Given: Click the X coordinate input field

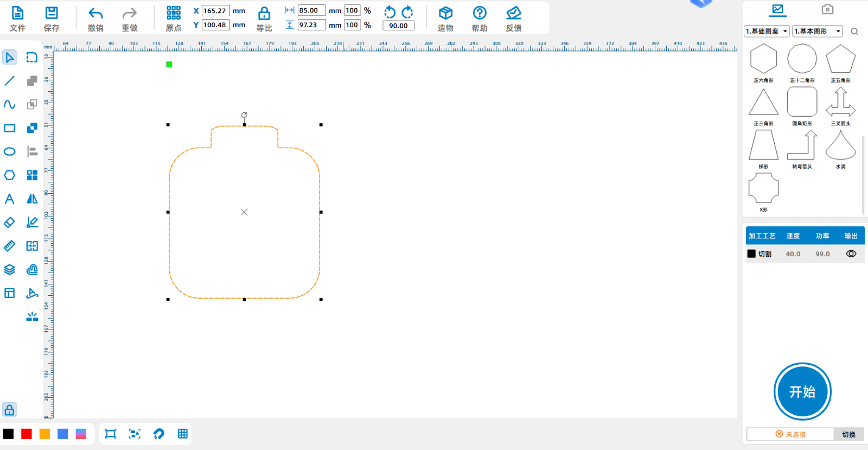Looking at the screenshot, I should point(215,11).
